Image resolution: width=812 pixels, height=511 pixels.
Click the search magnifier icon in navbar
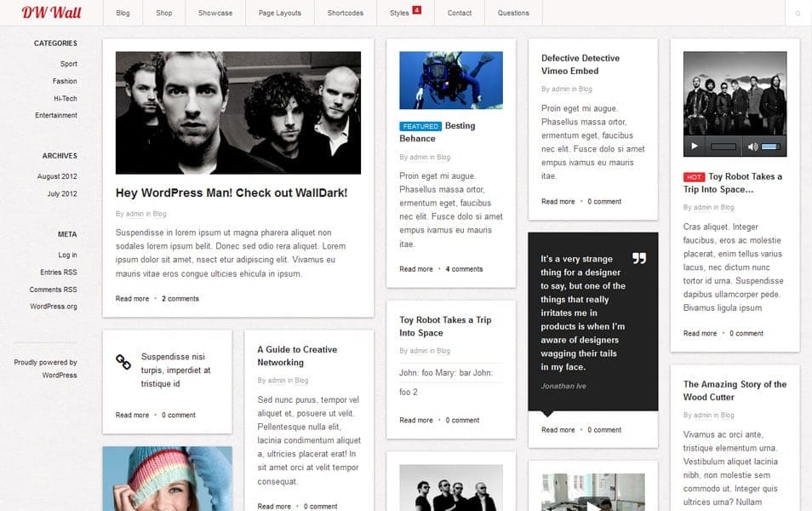click(798, 14)
